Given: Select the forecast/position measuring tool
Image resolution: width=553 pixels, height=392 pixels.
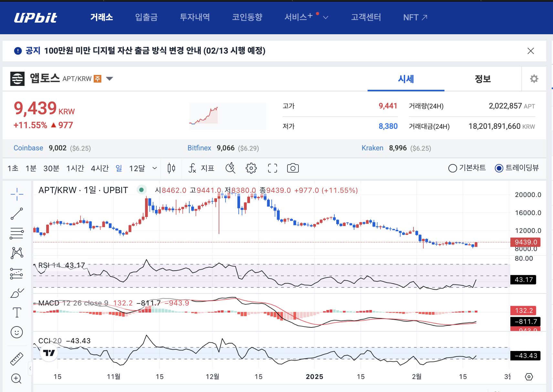Looking at the screenshot, I should pyautogui.click(x=17, y=273).
